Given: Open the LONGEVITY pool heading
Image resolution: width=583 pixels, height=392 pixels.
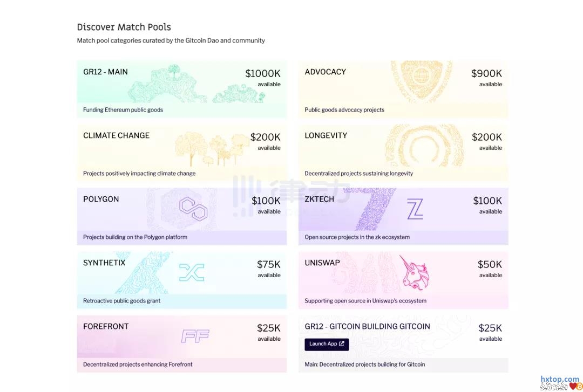Looking at the screenshot, I should (326, 135).
